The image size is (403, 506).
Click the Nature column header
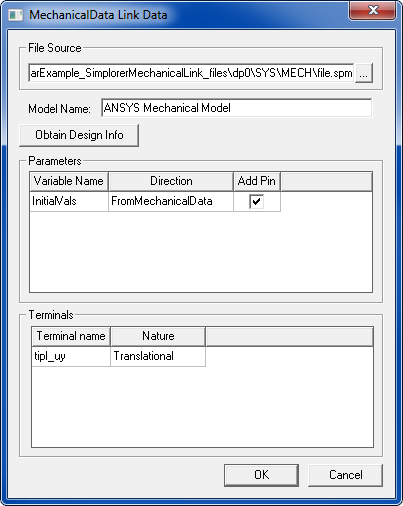[158, 336]
